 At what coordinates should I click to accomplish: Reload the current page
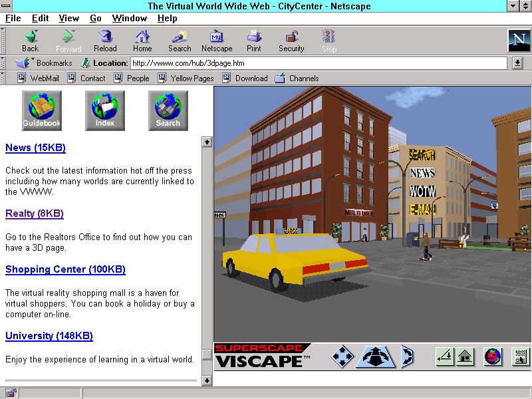[105, 41]
